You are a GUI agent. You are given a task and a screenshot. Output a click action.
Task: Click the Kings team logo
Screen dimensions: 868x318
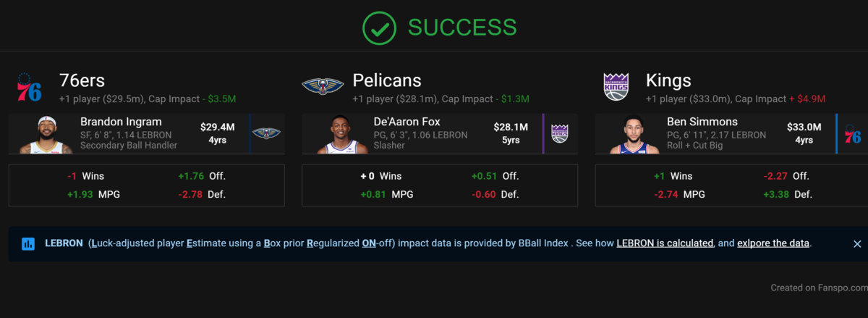click(x=616, y=87)
